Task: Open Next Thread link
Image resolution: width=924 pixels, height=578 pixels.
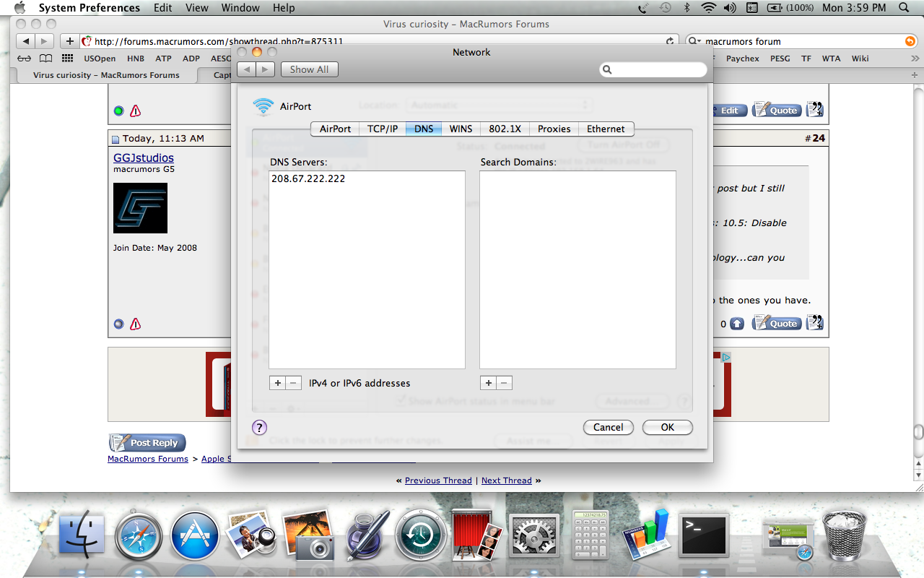Action: point(507,480)
